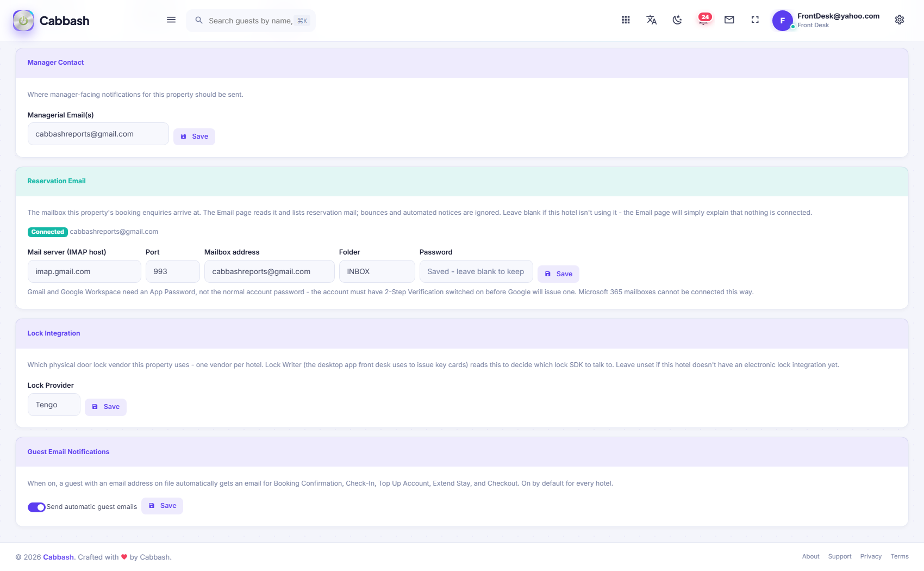Click the Cabbash footer link
924x571 pixels.
(58, 557)
